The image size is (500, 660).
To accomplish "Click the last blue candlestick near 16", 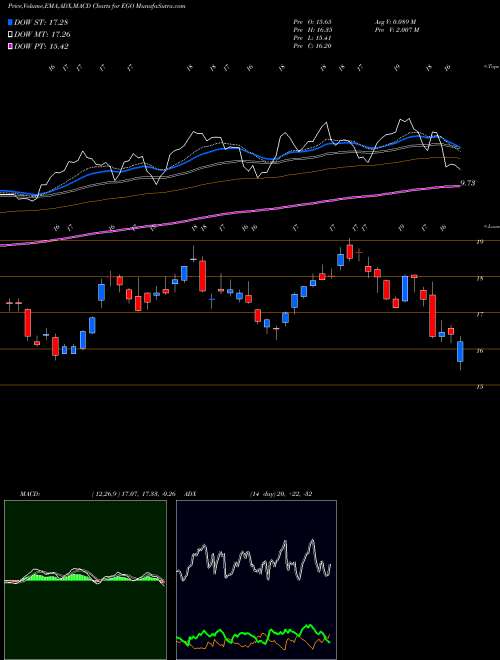I will click(x=460, y=351).
